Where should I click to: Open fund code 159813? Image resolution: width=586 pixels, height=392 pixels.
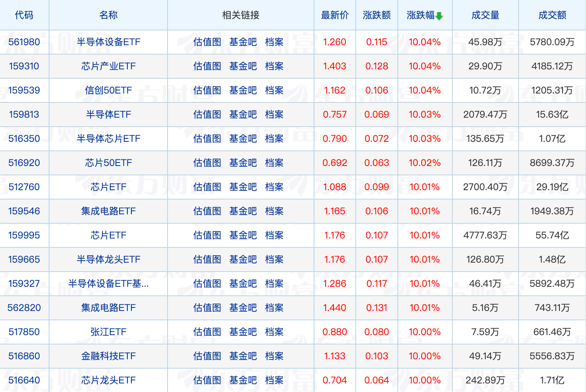pyautogui.click(x=24, y=115)
